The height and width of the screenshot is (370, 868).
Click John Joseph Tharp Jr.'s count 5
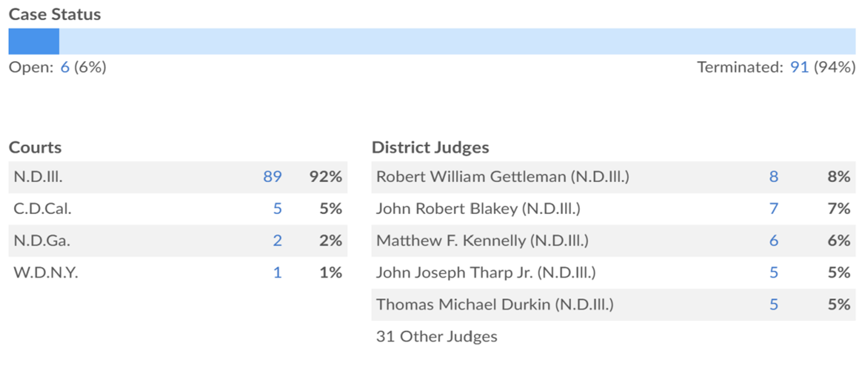[773, 273]
